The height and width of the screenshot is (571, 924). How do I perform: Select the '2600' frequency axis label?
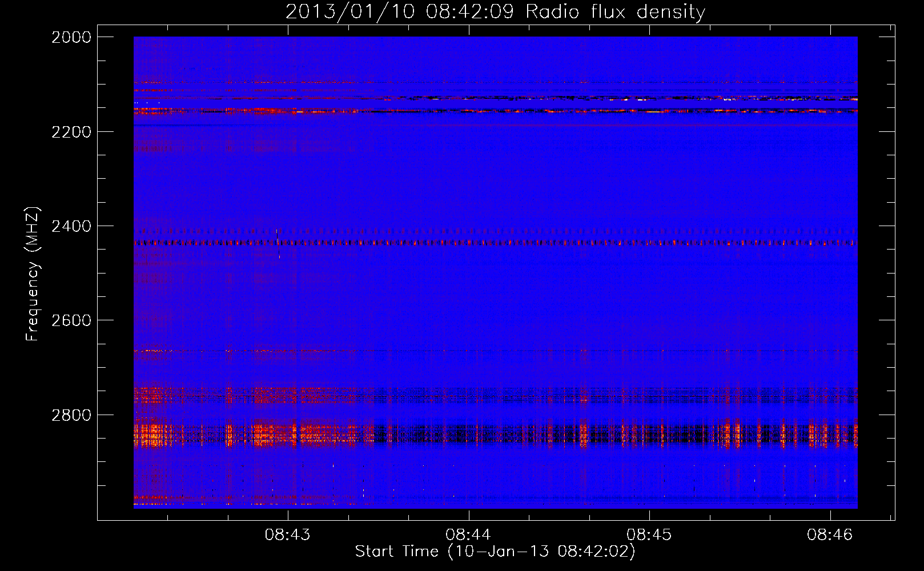tap(71, 320)
